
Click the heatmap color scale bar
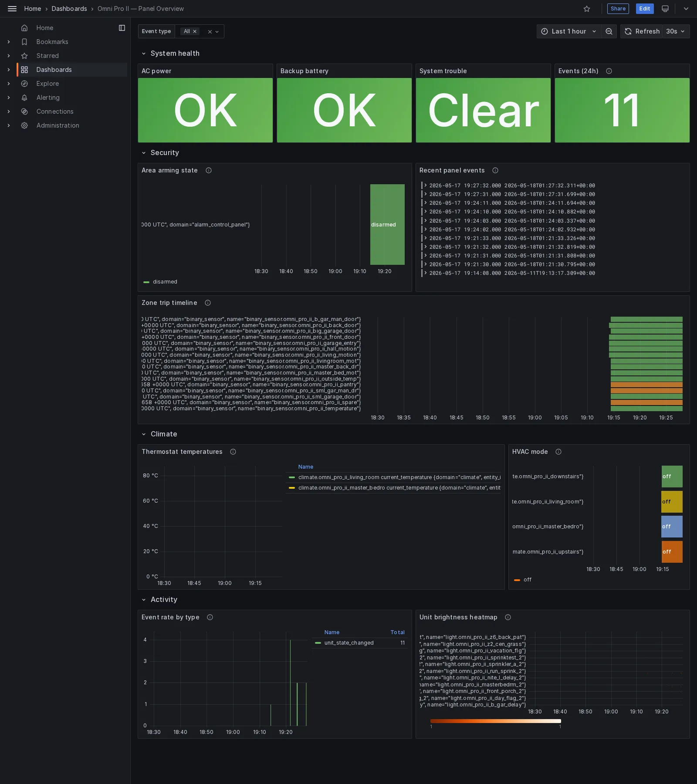pos(496,721)
